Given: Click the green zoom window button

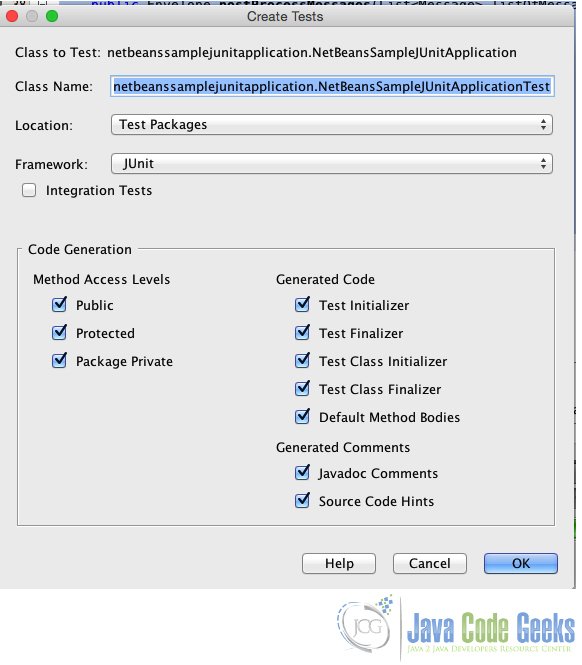Looking at the screenshot, I should coord(52,17).
